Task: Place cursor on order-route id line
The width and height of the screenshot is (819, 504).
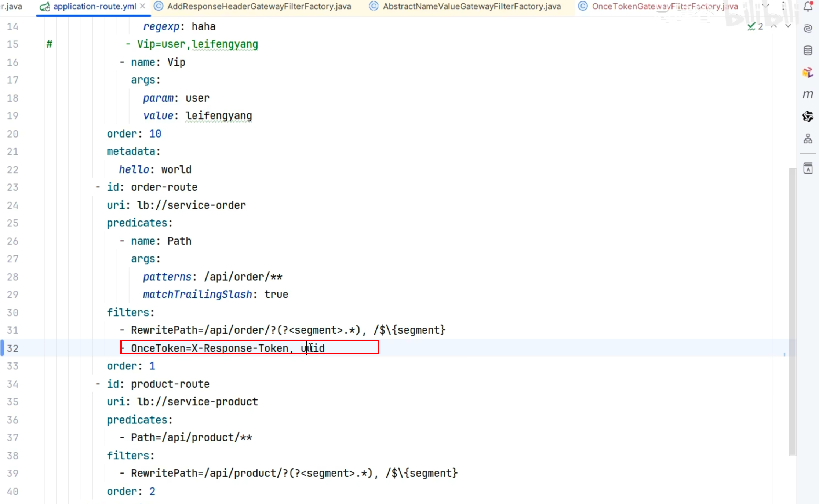Action: point(164,187)
